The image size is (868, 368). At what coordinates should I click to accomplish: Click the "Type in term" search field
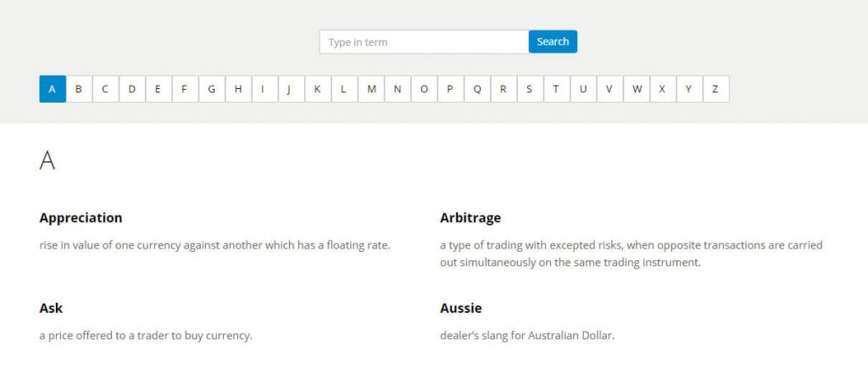tap(424, 42)
